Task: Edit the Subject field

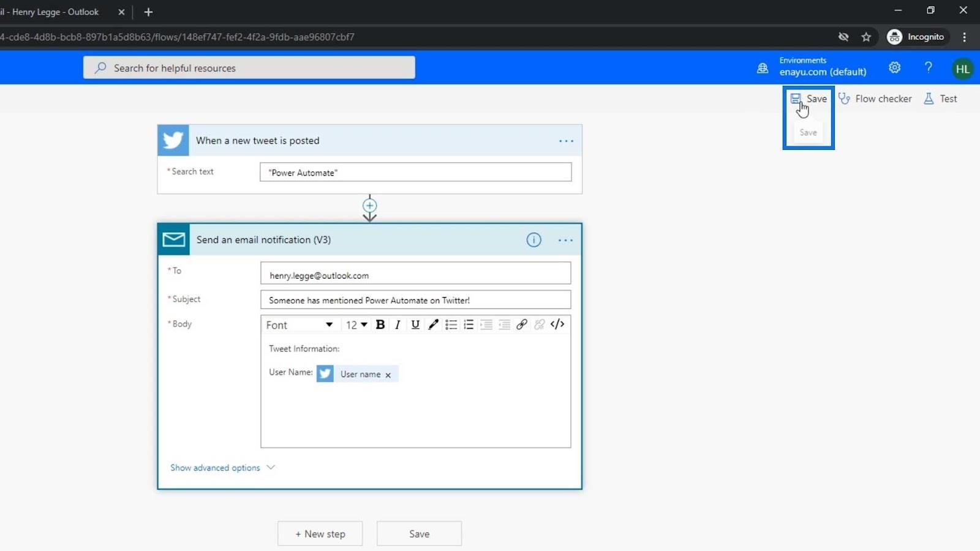Action: tap(416, 300)
